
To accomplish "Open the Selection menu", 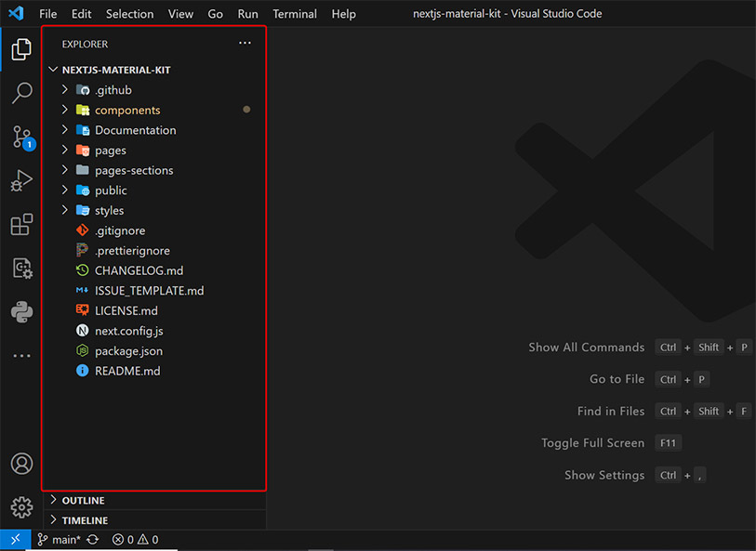I will [x=129, y=14].
